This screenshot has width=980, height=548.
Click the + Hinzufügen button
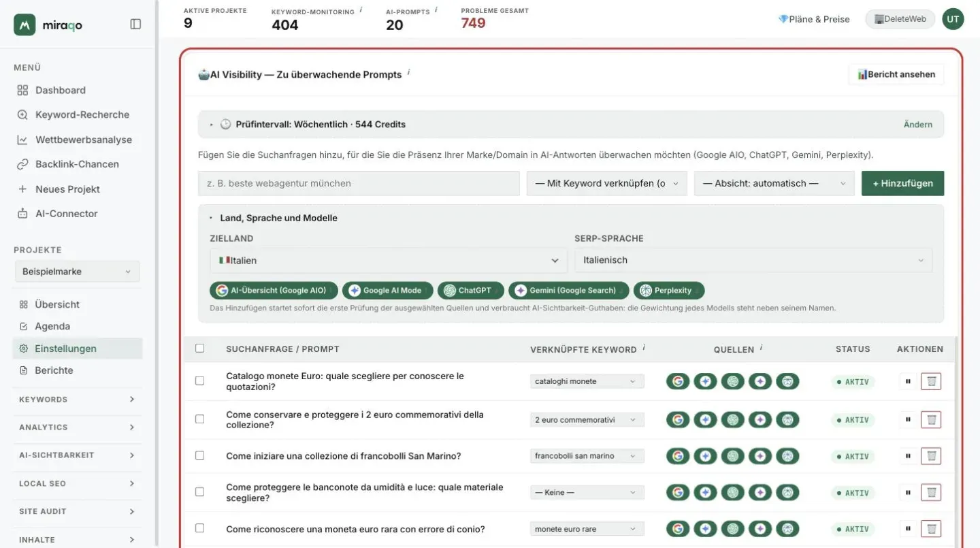(x=902, y=183)
